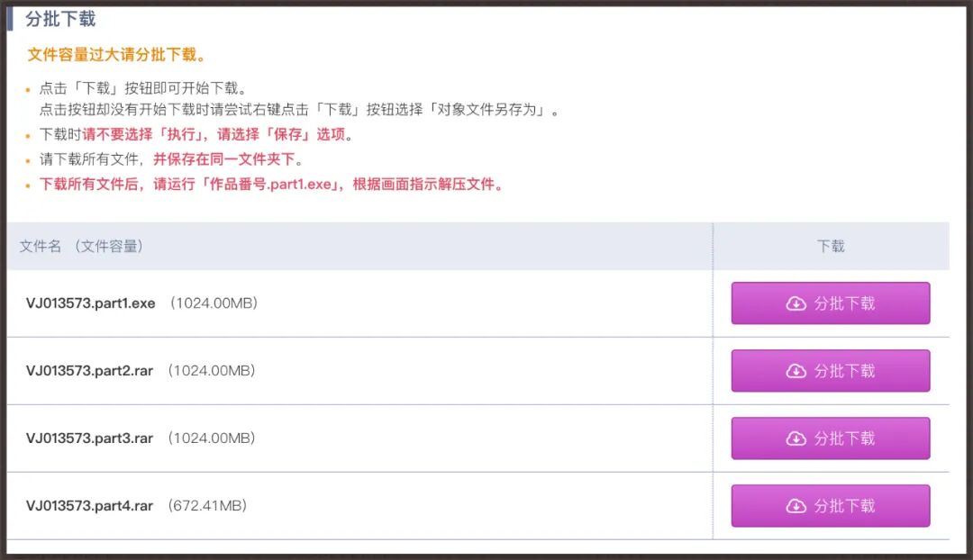The width and height of the screenshot is (973, 560).
Task: Click the 下载 column header
Action: tap(831, 246)
